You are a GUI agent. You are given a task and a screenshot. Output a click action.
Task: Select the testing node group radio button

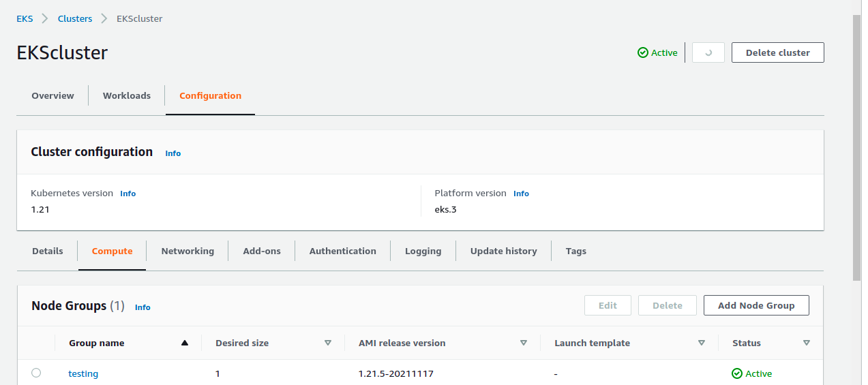click(36, 373)
